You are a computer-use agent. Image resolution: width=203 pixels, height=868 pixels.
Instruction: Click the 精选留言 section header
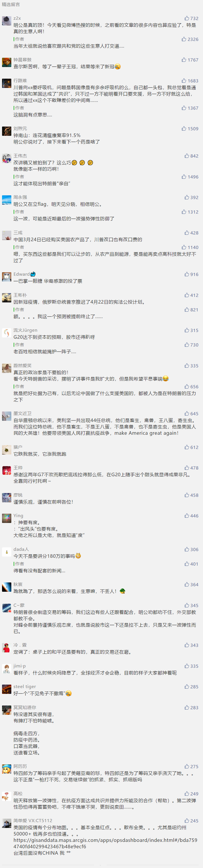coord(11,4)
